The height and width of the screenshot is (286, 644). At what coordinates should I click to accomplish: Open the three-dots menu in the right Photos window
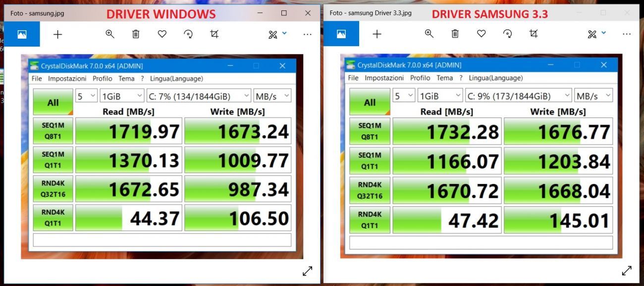627,34
